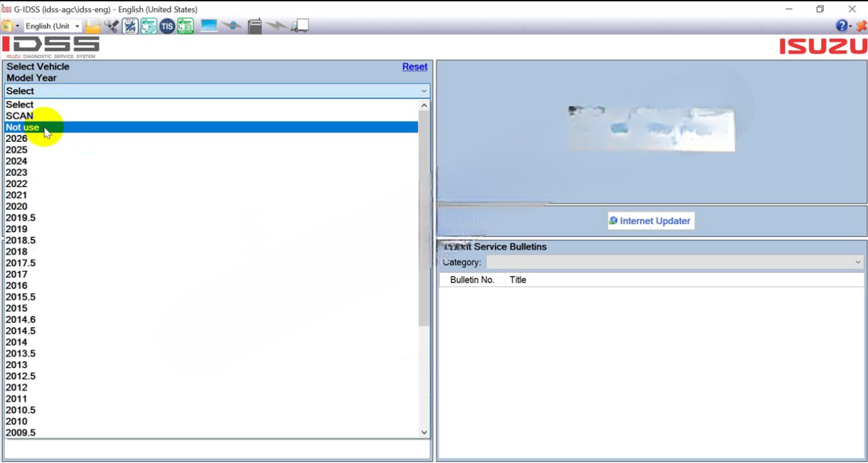Click the orange X exit icon in toolbar

pyautogui.click(x=861, y=26)
